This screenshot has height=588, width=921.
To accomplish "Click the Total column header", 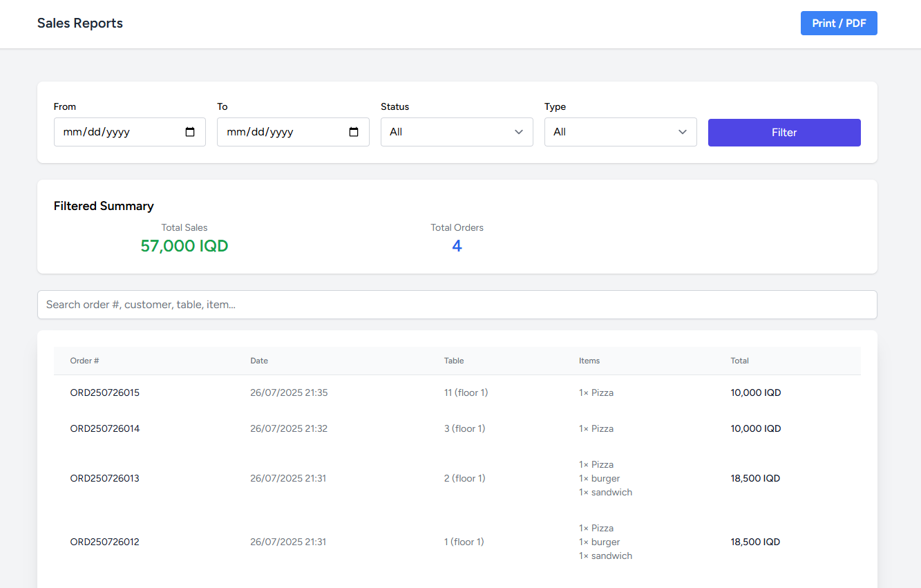I will pyautogui.click(x=739, y=360).
